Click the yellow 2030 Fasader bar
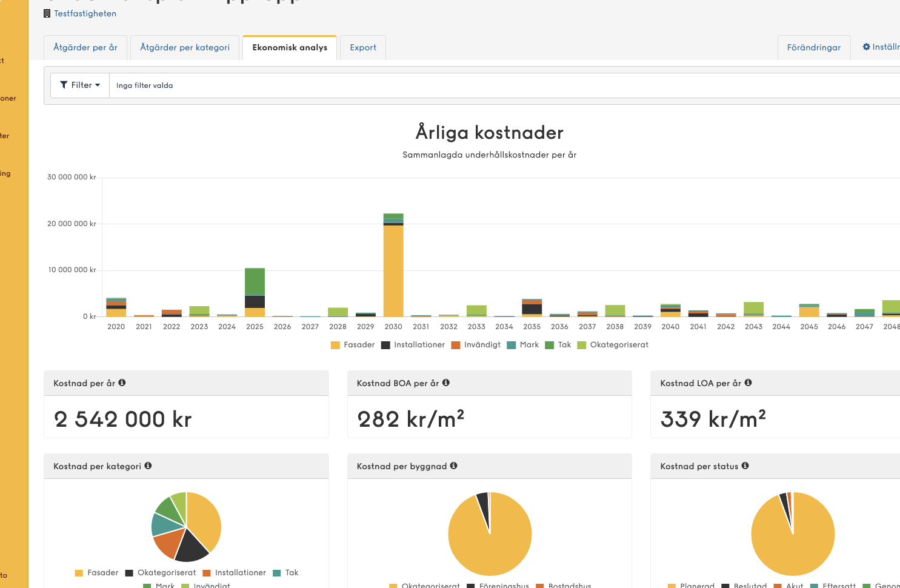Screen dimensions: 900x588 click(393, 271)
